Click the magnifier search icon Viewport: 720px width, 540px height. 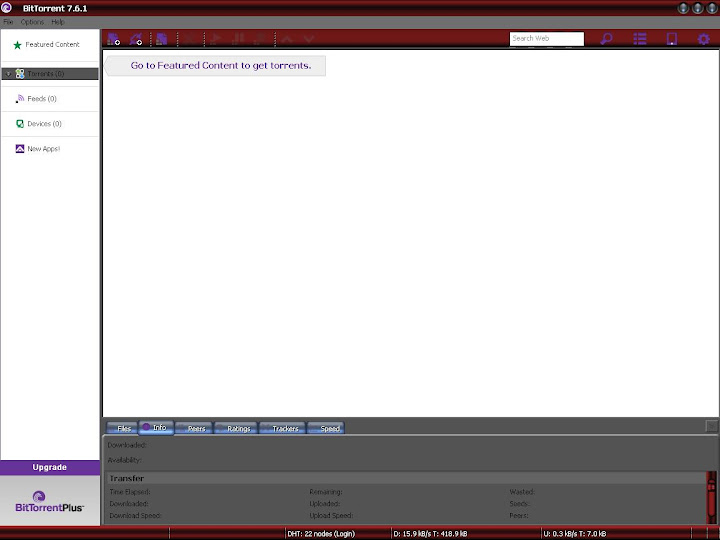coord(606,39)
